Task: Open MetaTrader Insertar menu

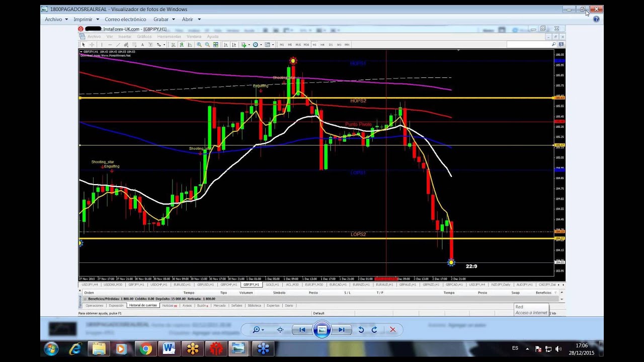Action: pyautogui.click(x=124, y=37)
